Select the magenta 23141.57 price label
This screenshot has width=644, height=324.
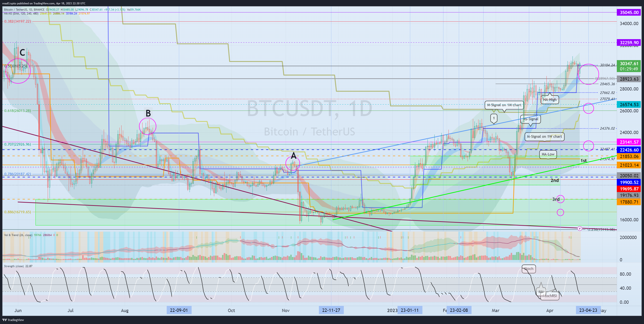[x=629, y=142]
